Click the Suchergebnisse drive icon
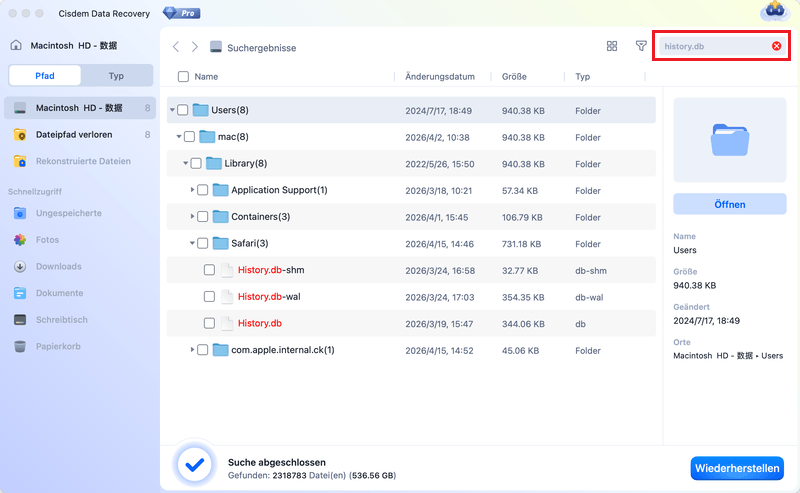800x493 pixels. 216,47
